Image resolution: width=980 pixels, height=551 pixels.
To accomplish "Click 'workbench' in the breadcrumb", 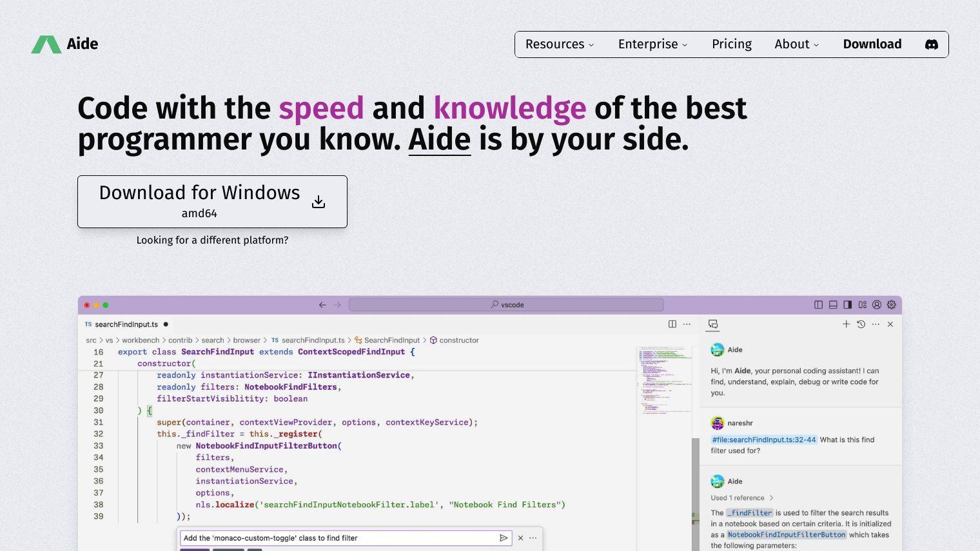I will coord(141,340).
